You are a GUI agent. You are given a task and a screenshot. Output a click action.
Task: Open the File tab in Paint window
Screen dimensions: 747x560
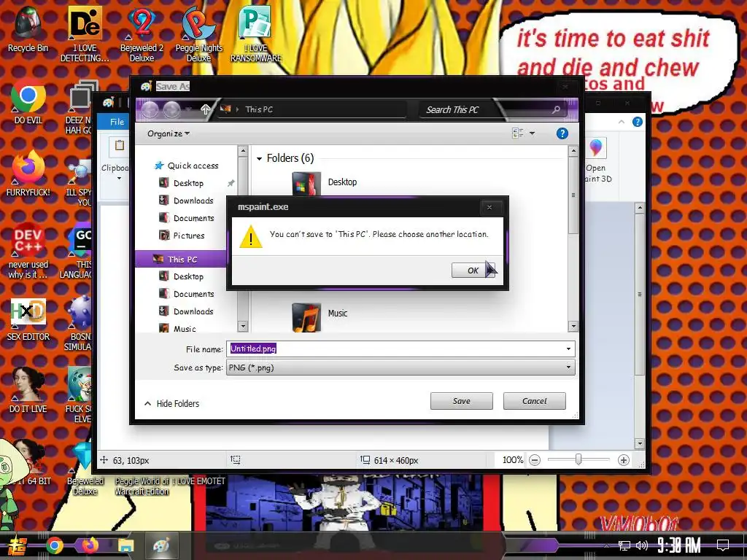coord(117,122)
